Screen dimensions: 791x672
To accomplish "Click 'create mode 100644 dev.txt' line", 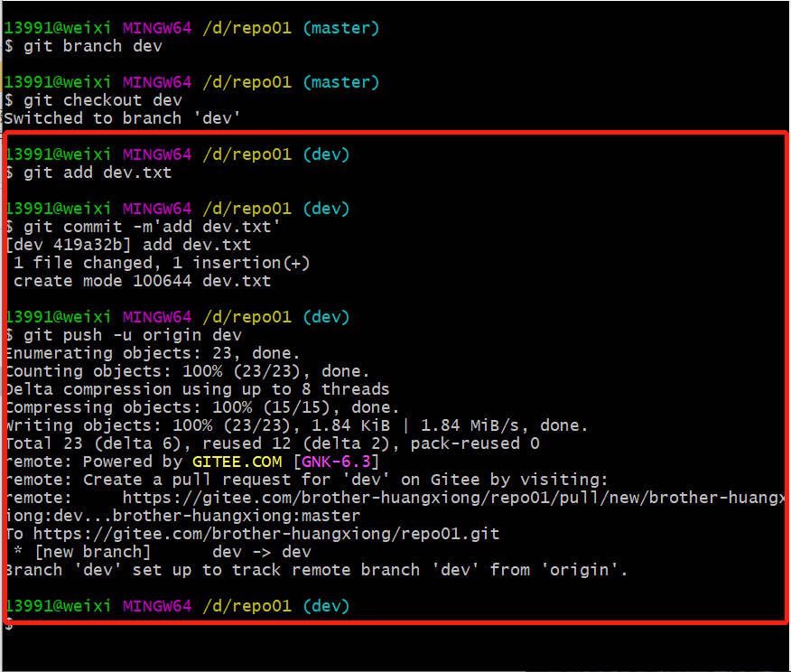I will [x=143, y=281].
